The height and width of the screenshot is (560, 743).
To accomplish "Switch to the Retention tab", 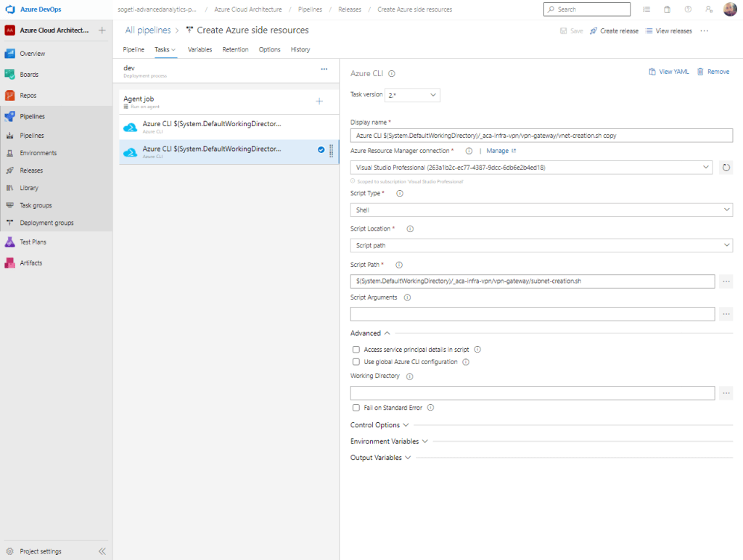I will pyautogui.click(x=235, y=49).
